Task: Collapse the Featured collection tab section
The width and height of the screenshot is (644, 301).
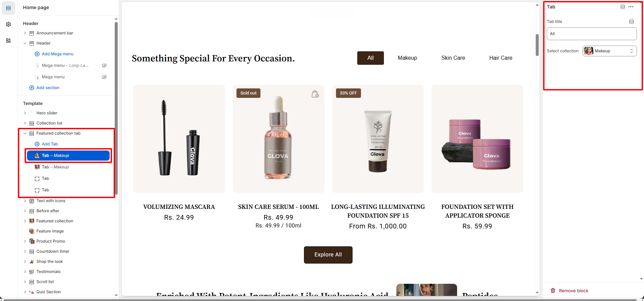Action: (25, 133)
